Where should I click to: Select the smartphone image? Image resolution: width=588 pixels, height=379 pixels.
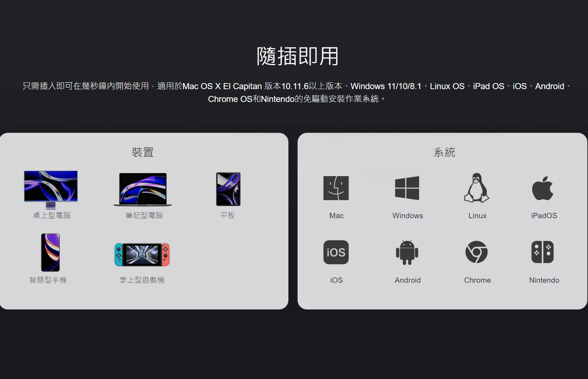tap(50, 252)
